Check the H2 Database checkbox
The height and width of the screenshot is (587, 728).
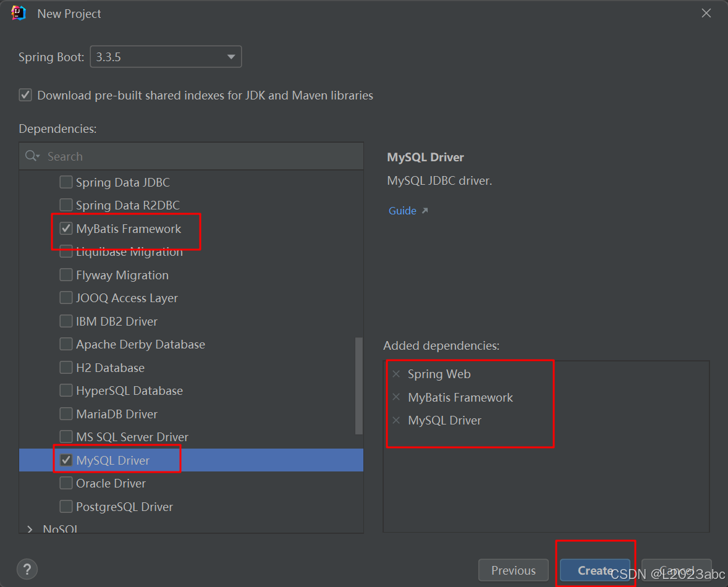(66, 368)
